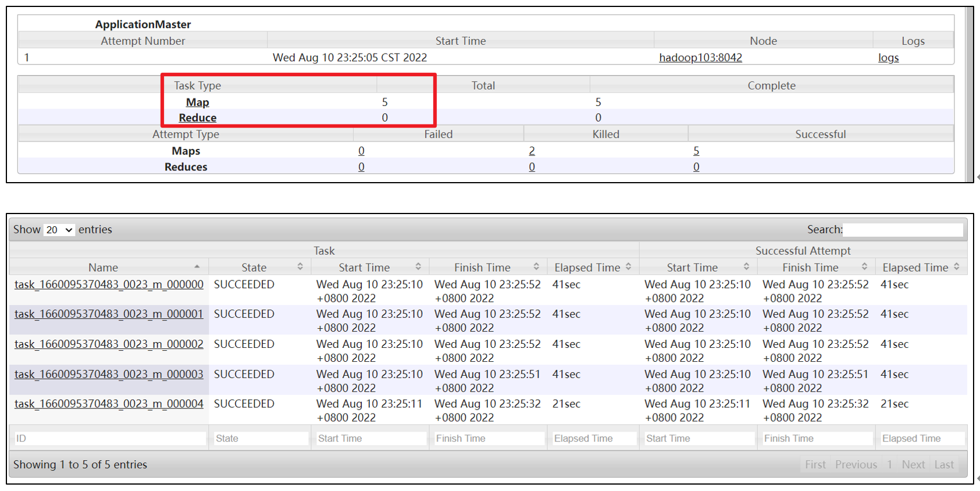View the 2 killed map attempts
This screenshot has height=491, width=980.
532,151
